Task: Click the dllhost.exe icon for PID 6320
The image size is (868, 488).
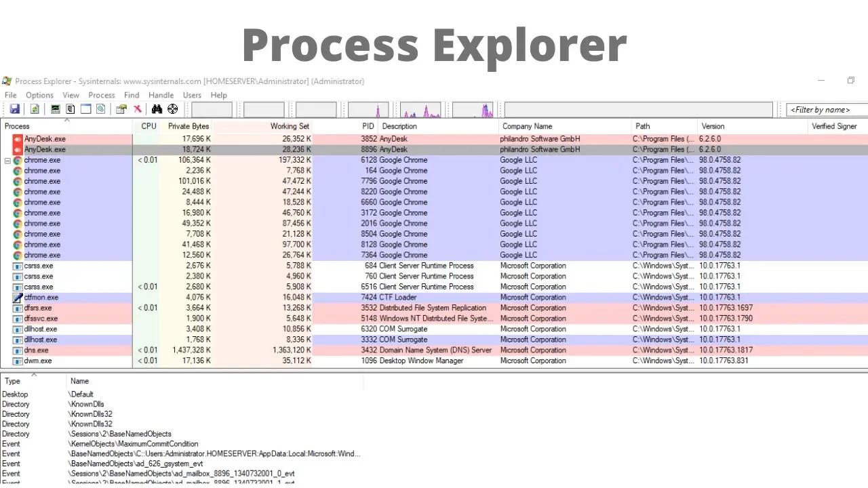Action: (18, 329)
